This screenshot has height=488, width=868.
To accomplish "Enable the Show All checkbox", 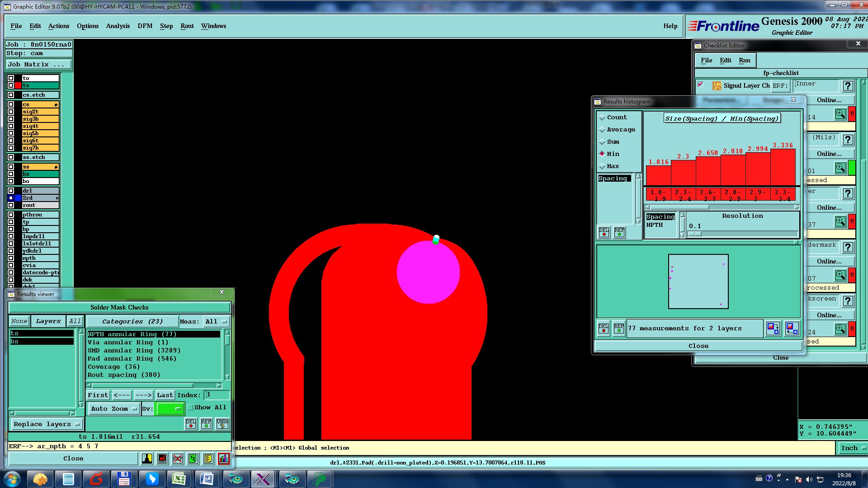I will point(191,408).
